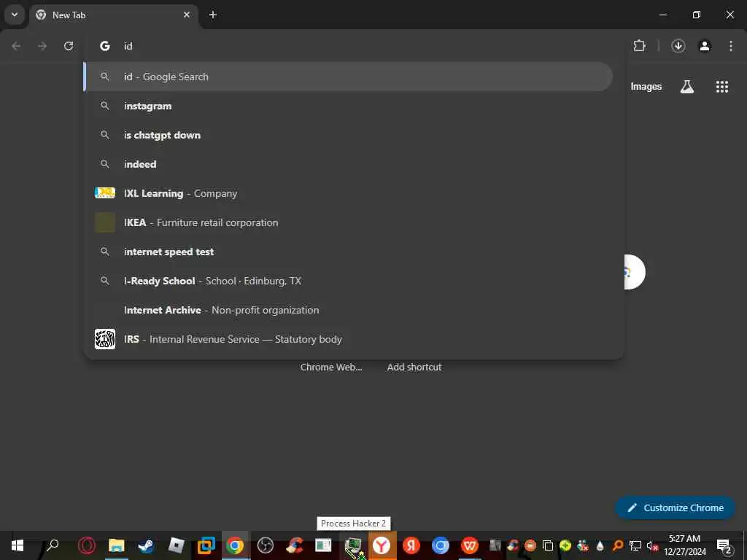747x560 pixels.
Task: Open Chrome's three-dot menu
Action: coord(731,46)
